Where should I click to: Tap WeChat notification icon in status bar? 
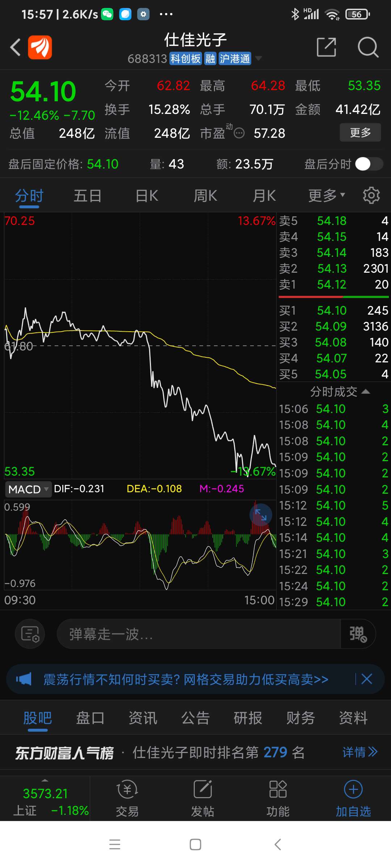click(x=107, y=14)
